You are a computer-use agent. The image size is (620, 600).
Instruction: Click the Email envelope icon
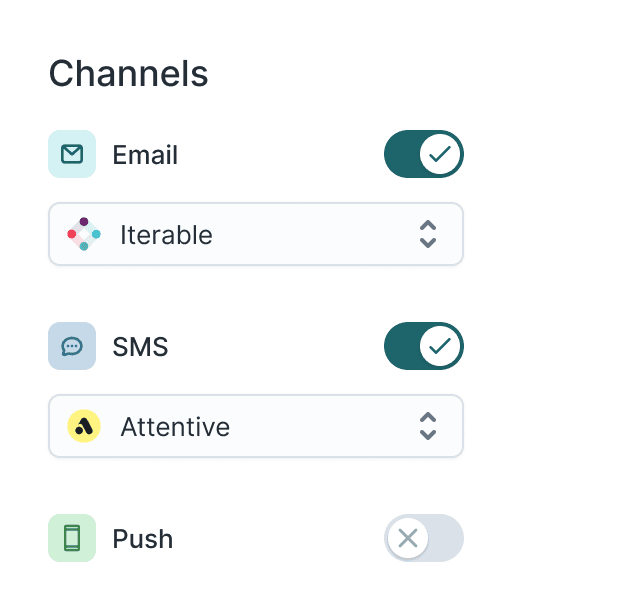[72, 154]
